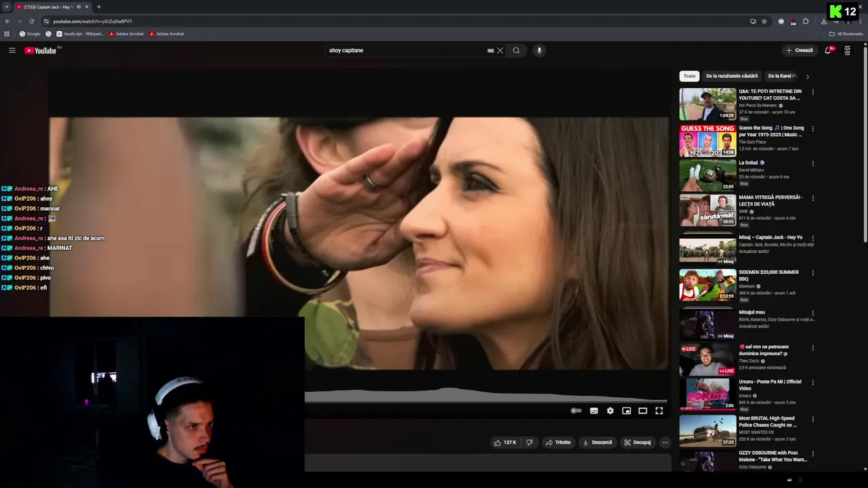Click the Trimite share button
Viewport: 868px width, 488px height.
(559, 443)
